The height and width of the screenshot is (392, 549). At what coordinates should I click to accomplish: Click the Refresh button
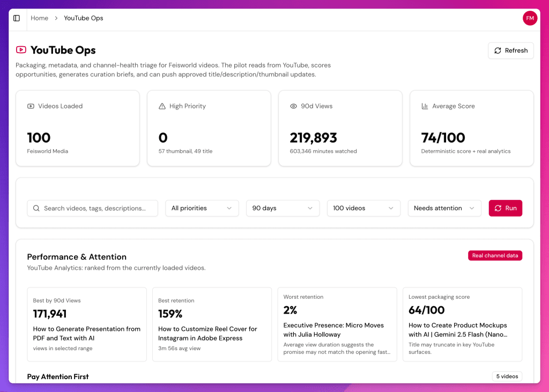(511, 50)
